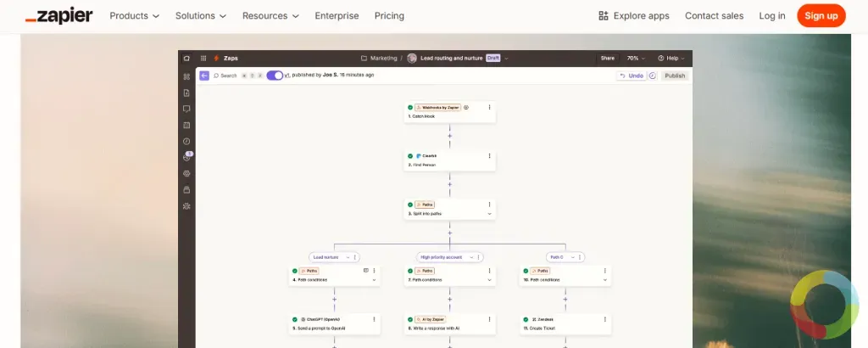Viewport: 868px width, 348px height.
Task: Go to the Pricing page
Action: (x=389, y=16)
